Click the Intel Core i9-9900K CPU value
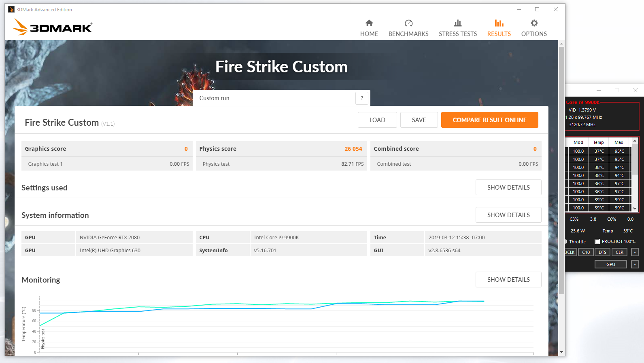644x363 pixels. tap(276, 238)
